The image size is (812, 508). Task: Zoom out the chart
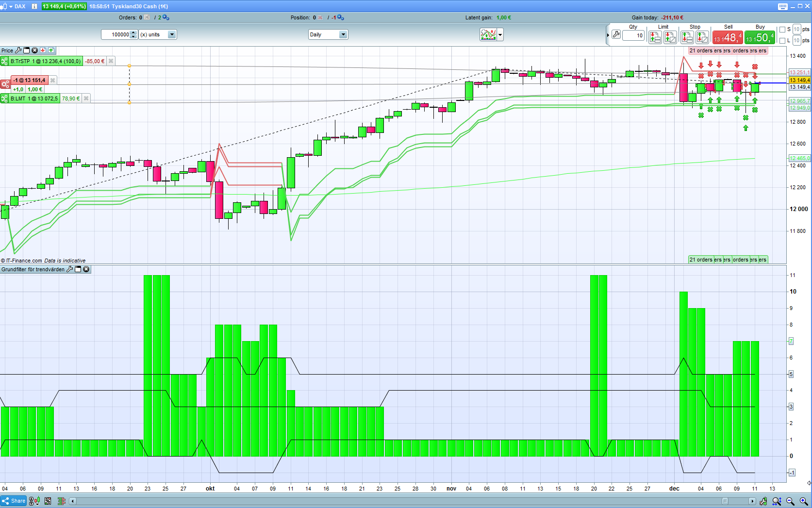click(790, 501)
